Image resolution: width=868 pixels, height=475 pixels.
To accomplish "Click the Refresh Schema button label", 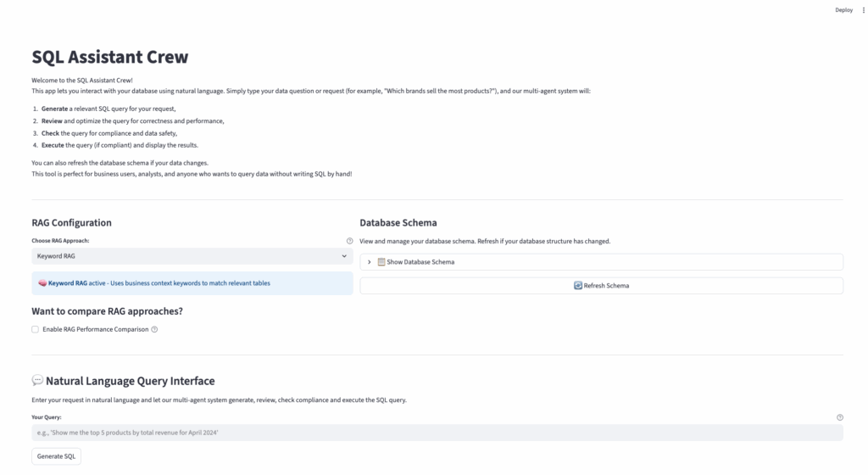I will (x=606, y=286).
